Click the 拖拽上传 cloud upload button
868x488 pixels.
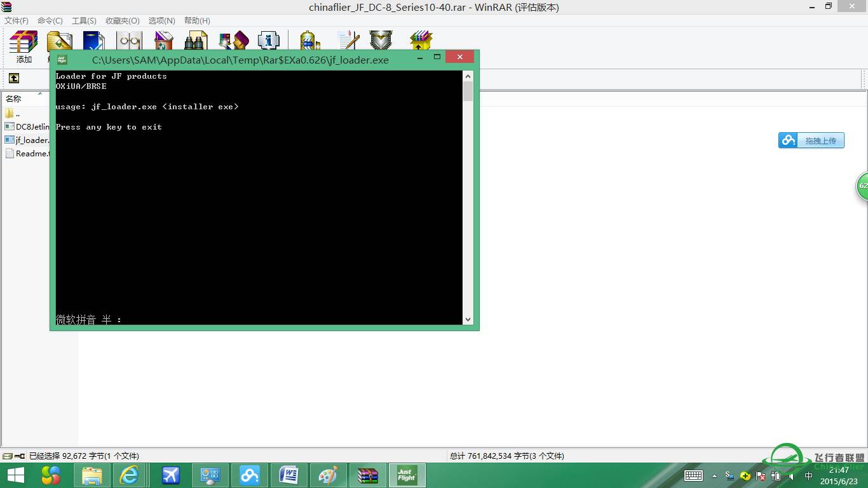811,140
